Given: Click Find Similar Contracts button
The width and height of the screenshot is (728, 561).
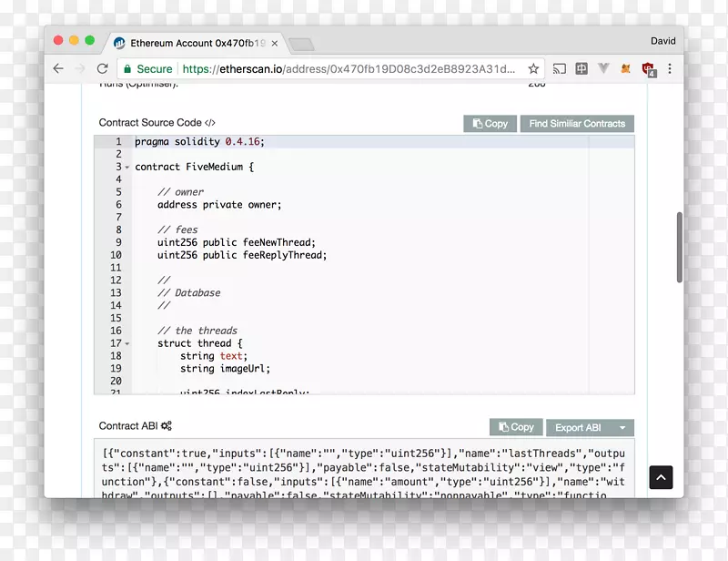Looking at the screenshot, I should tap(577, 123).
